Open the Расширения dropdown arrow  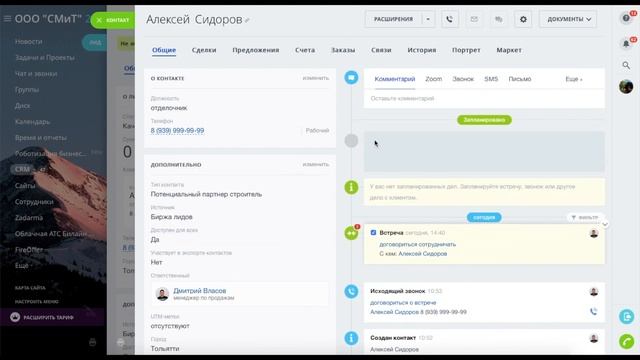[x=428, y=19]
